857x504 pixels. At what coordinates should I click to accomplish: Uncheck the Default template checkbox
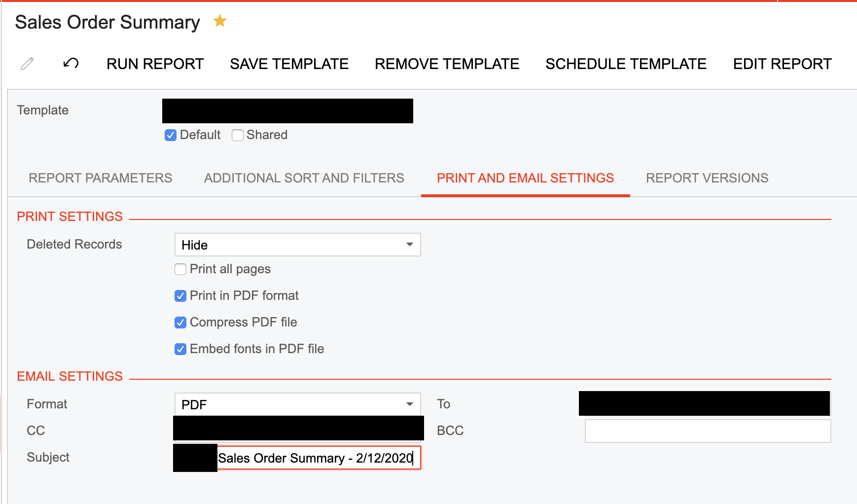[171, 135]
